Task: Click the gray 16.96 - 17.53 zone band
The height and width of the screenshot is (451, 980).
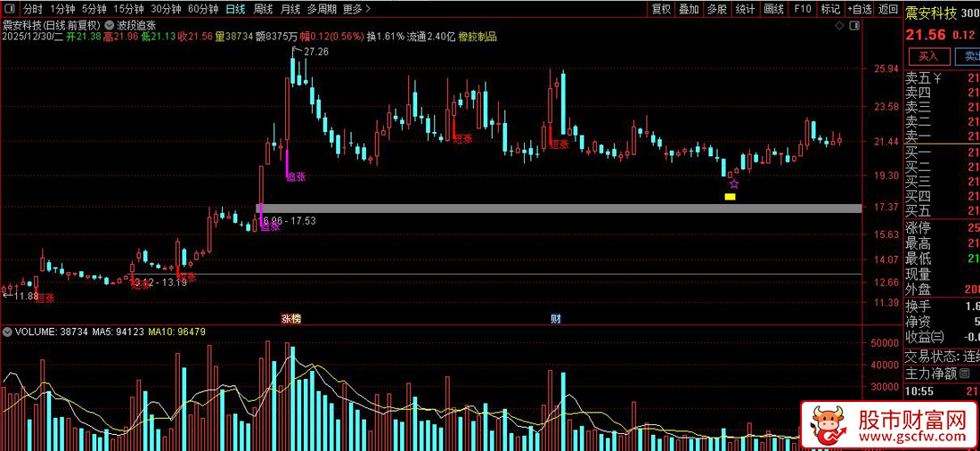Action: pos(559,209)
